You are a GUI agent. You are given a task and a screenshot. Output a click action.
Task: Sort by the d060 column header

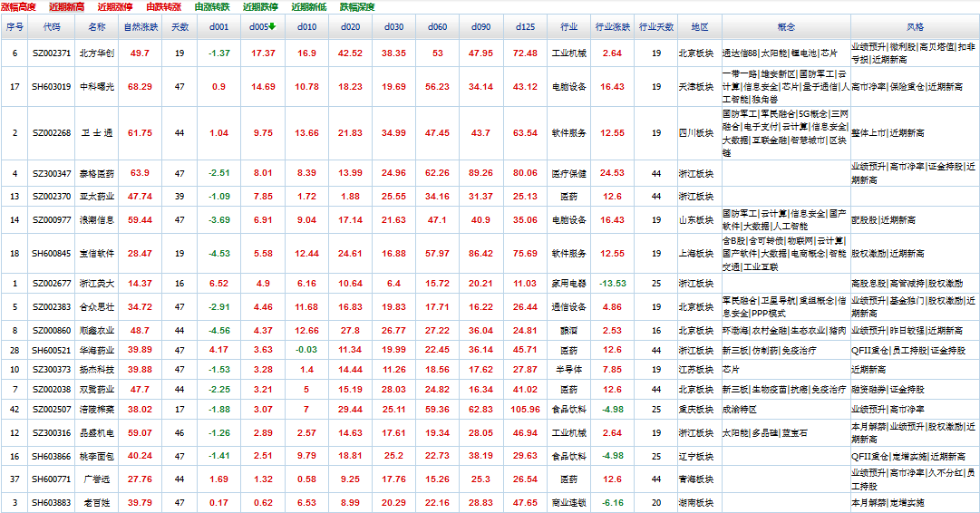tap(438, 27)
